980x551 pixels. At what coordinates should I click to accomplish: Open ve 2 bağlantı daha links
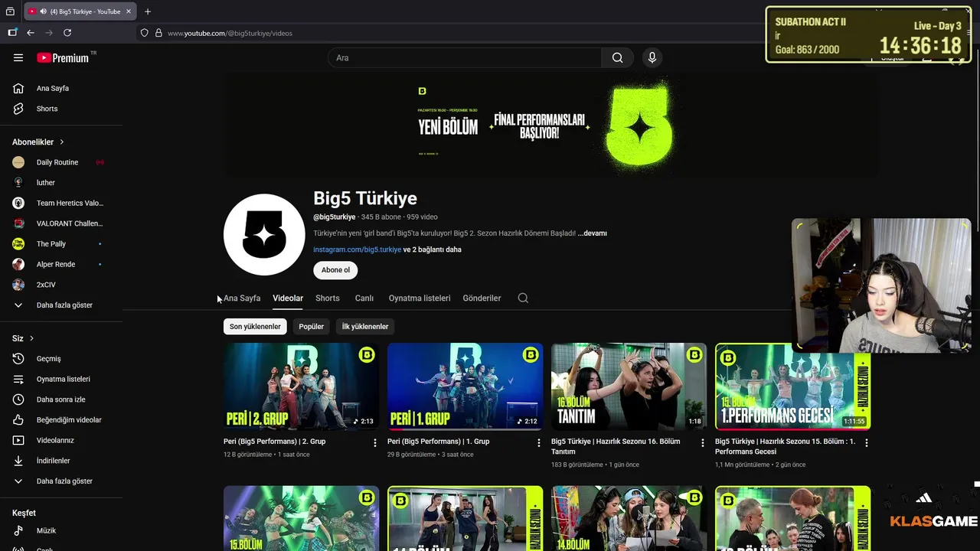coord(432,249)
